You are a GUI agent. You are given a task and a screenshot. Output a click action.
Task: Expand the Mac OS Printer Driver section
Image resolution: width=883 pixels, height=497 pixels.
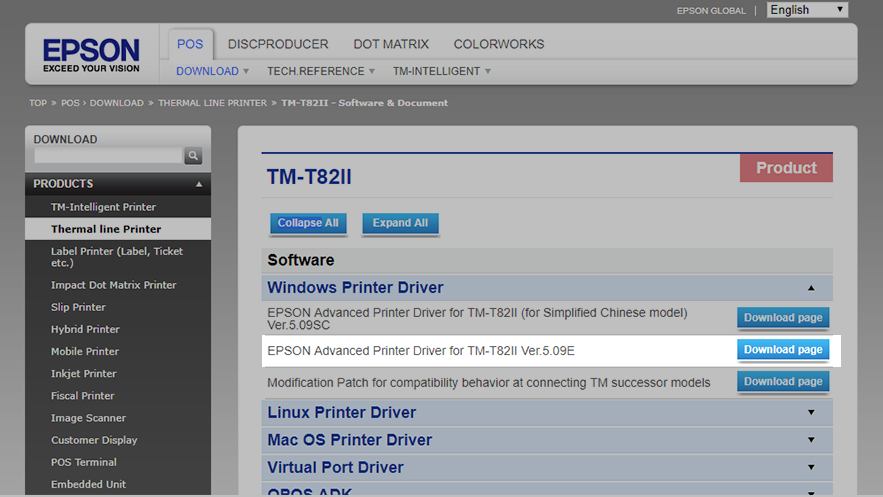coord(811,440)
